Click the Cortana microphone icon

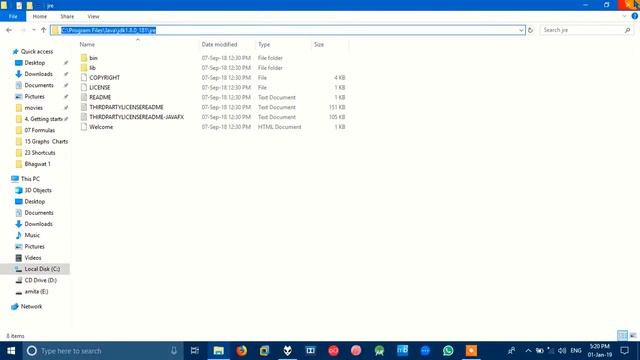click(174, 351)
